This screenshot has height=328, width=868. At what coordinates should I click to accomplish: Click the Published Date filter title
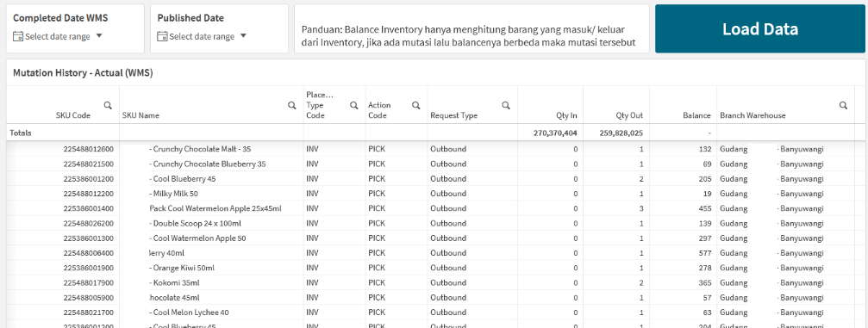[190, 18]
